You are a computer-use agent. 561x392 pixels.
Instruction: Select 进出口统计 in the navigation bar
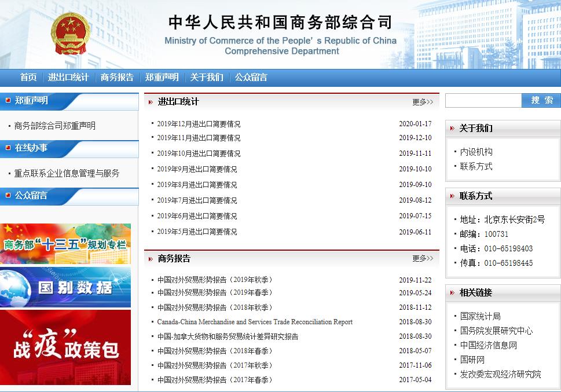click(68, 78)
